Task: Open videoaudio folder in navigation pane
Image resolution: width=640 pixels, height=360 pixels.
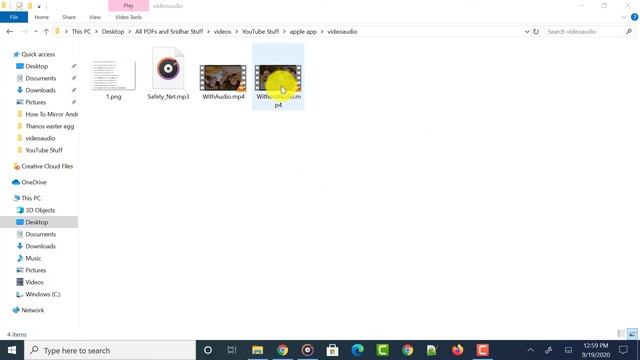Action: click(40, 138)
